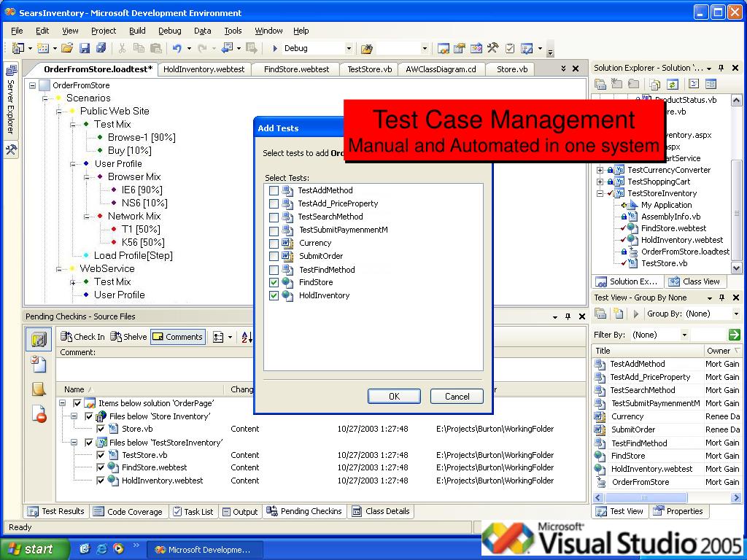Click the Comment text field
Viewport: 747px width, 560px height.
coord(155,370)
